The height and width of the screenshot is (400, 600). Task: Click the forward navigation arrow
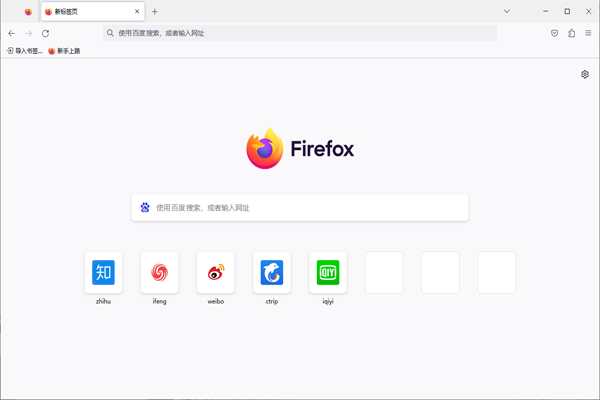click(x=28, y=33)
